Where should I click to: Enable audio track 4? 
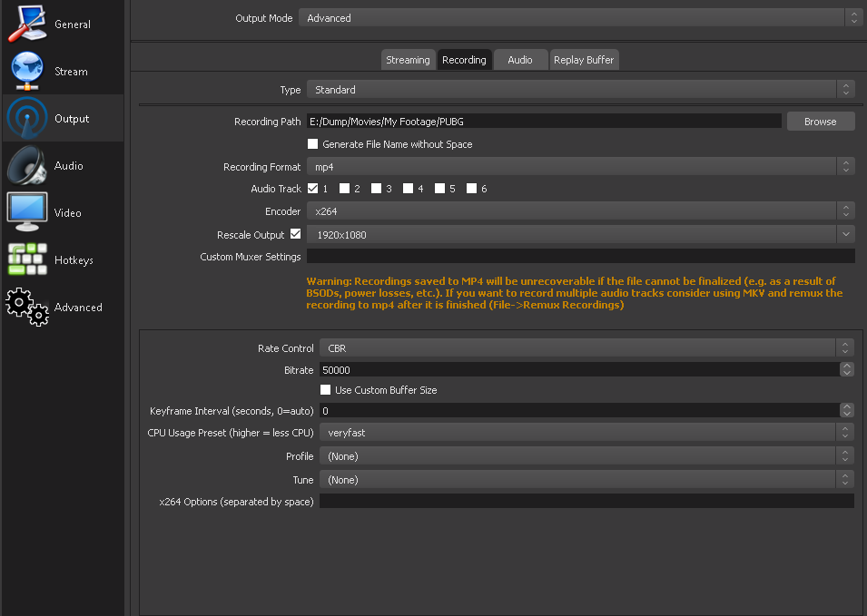tap(408, 189)
